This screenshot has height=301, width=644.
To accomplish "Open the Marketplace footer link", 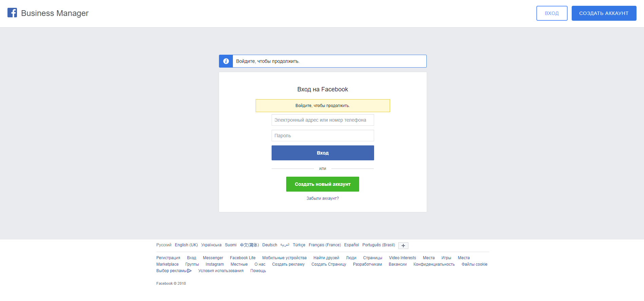I will coord(167,264).
